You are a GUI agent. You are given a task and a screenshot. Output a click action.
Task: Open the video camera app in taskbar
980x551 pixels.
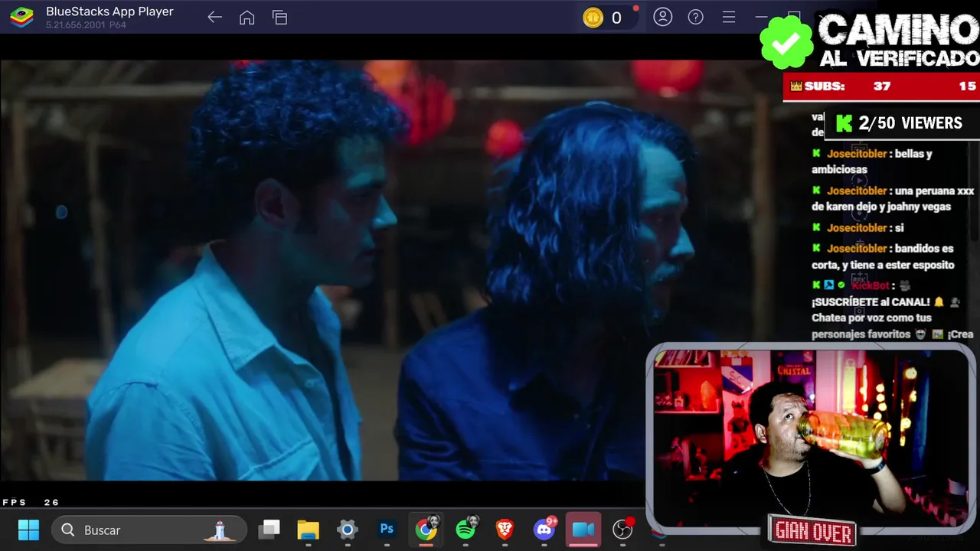(583, 530)
